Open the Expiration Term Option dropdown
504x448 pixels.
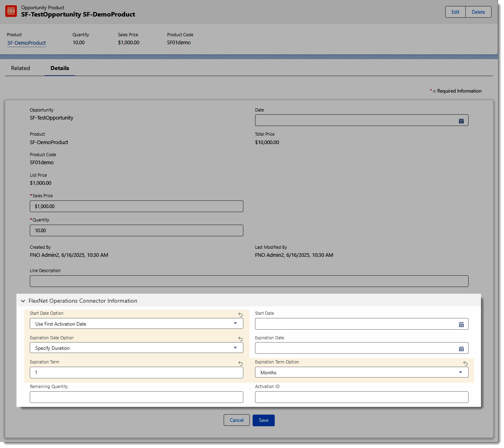[x=361, y=372]
